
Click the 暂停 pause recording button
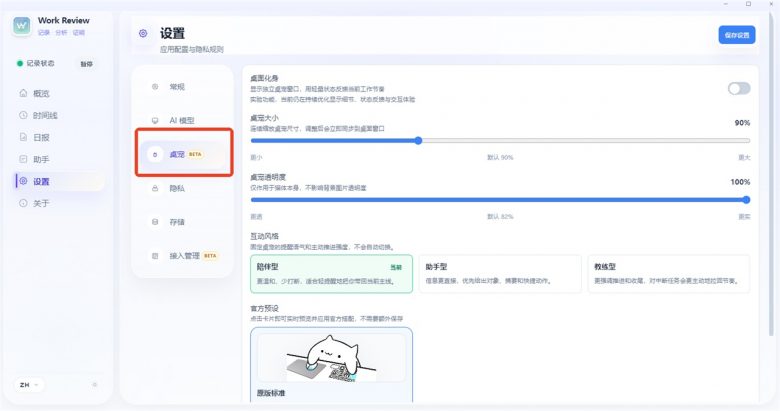(87, 64)
